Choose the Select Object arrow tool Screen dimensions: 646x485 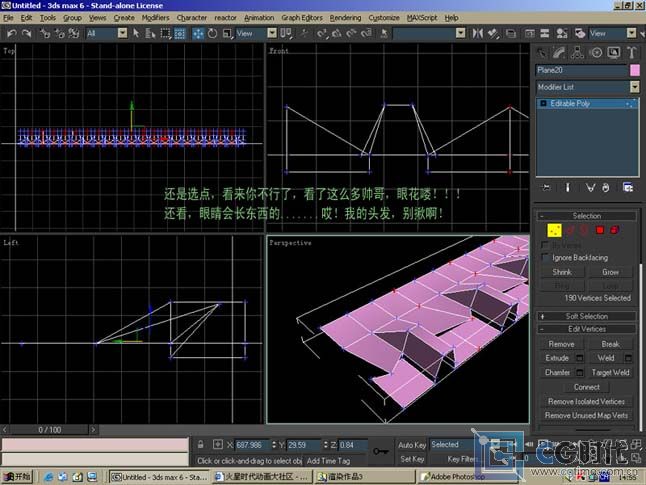pyautogui.click(x=136, y=33)
